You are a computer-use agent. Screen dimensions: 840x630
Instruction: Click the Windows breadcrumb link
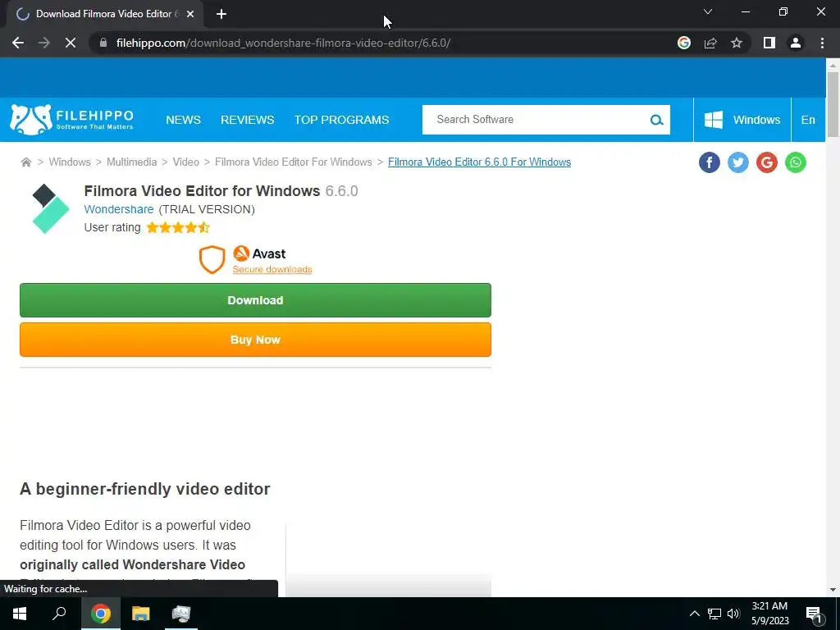[x=70, y=162]
